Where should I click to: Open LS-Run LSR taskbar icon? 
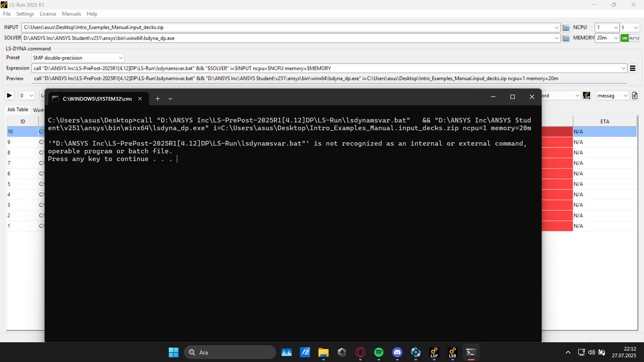[453, 352]
